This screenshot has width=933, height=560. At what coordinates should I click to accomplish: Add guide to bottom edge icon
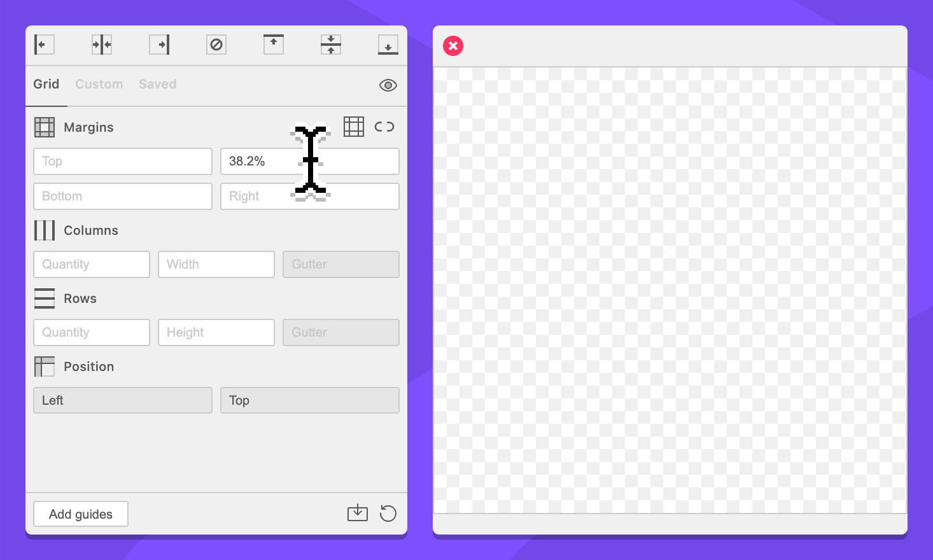pyautogui.click(x=388, y=45)
